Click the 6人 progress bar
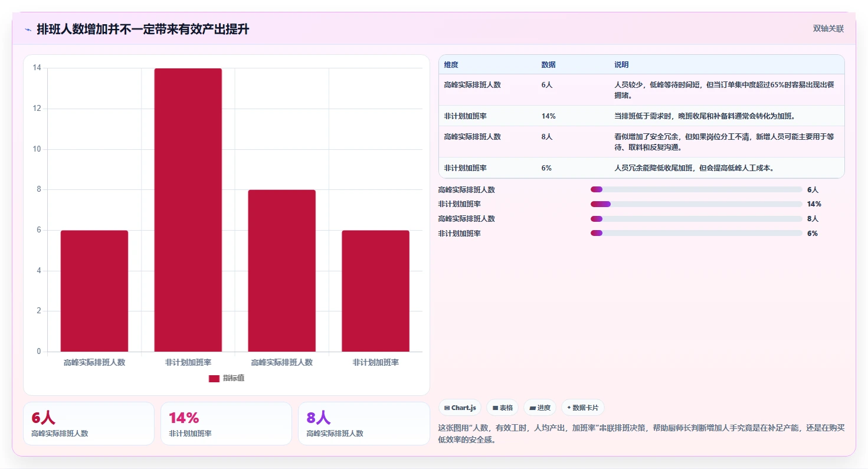The width and height of the screenshot is (868, 469). (x=696, y=190)
